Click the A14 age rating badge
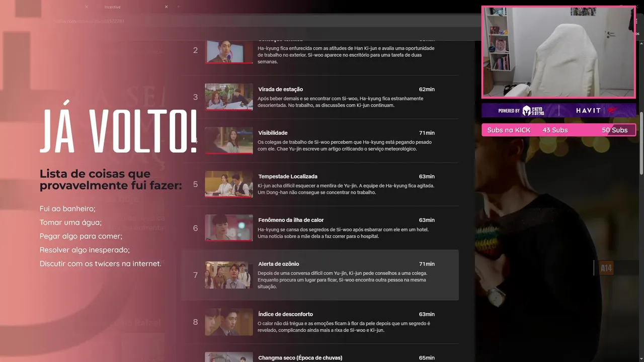The width and height of the screenshot is (644, 362). coord(606,268)
